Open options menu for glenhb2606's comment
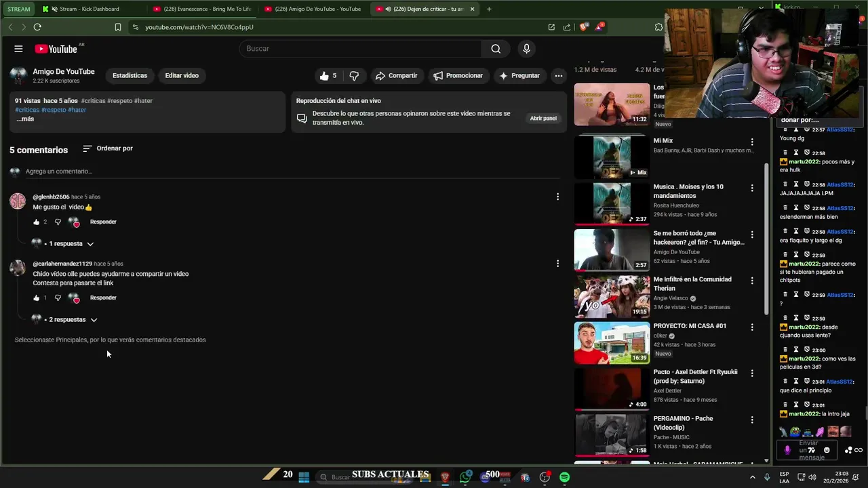 pos(557,197)
